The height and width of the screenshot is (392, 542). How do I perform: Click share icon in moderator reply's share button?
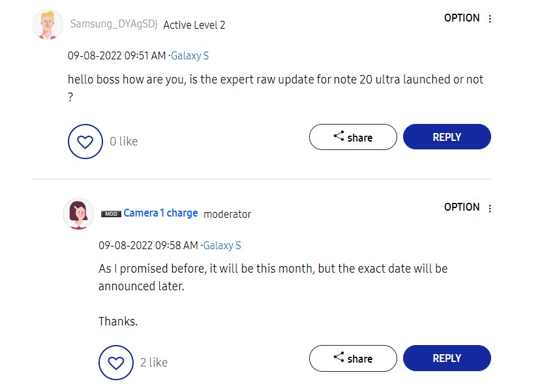click(339, 357)
